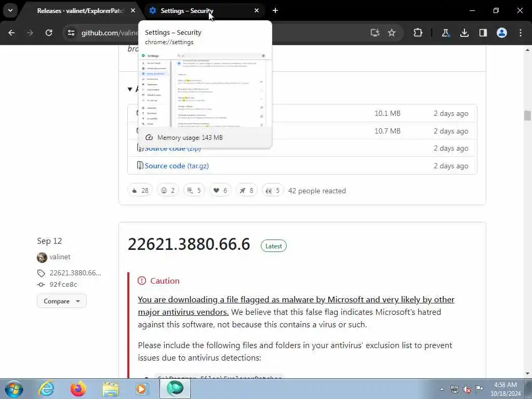Bookmark this page with star icon
This screenshot has height=399, width=532.
(392, 33)
